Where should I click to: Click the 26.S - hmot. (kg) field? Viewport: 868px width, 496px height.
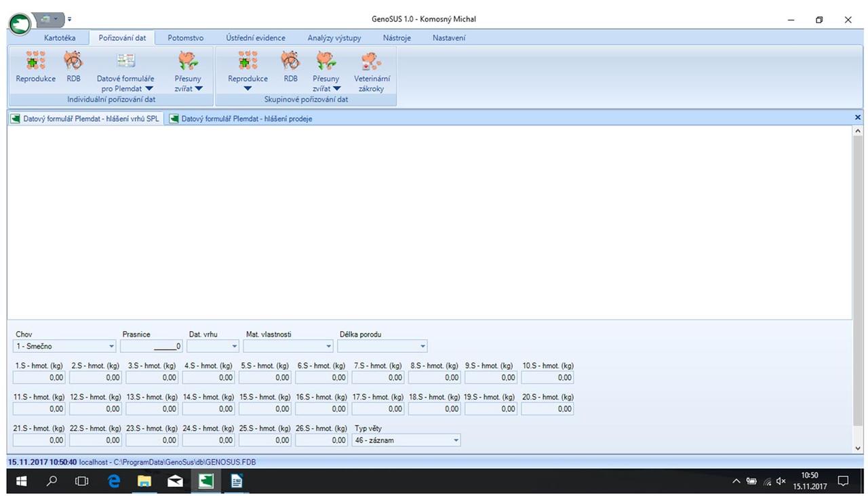[x=321, y=440]
